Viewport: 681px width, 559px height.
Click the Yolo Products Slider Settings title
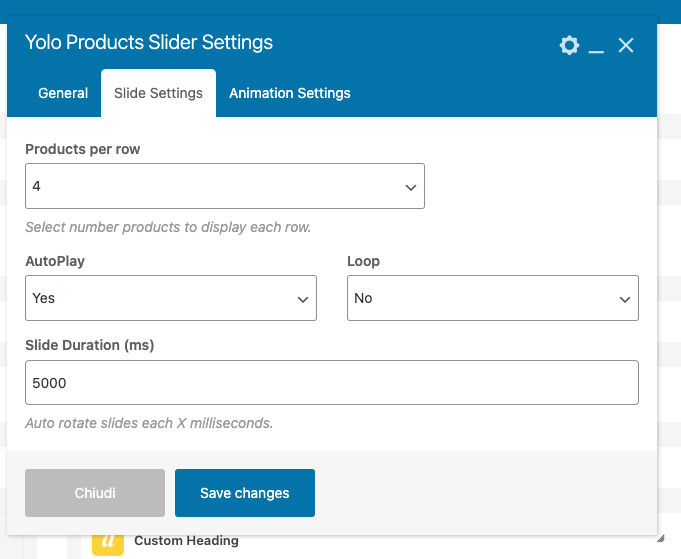tap(149, 42)
